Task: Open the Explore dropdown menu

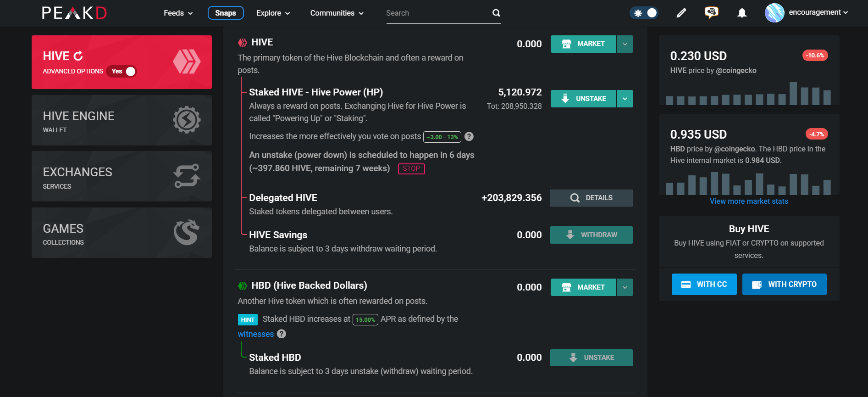Action: tap(273, 13)
